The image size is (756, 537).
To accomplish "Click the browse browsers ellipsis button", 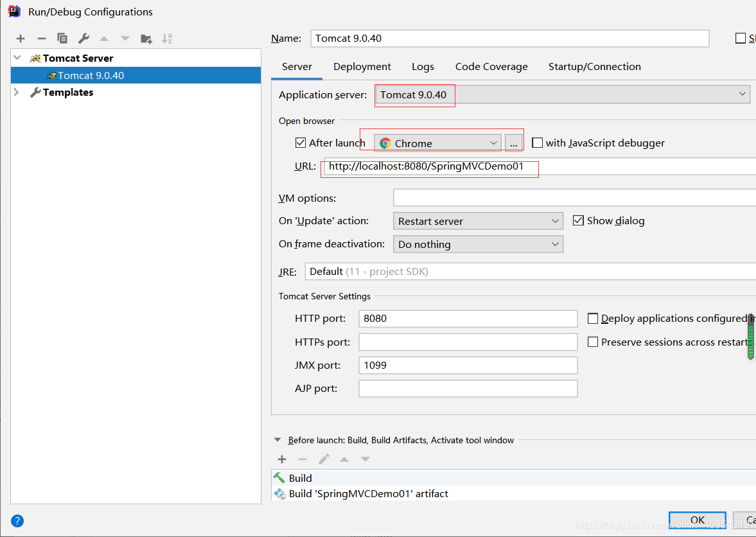I will 513,143.
